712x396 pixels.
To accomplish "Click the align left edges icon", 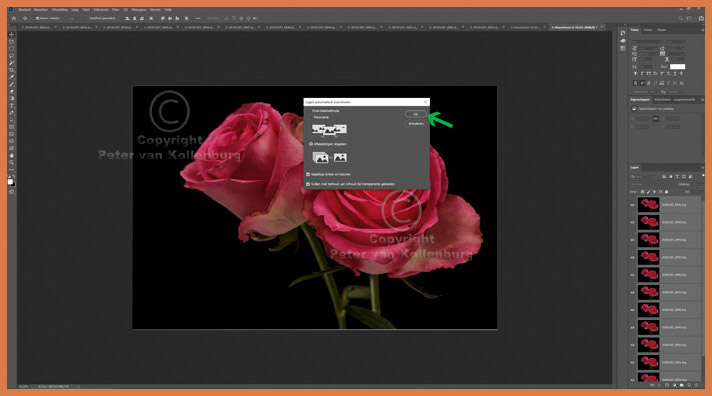I will pyautogui.click(x=128, y=18).
